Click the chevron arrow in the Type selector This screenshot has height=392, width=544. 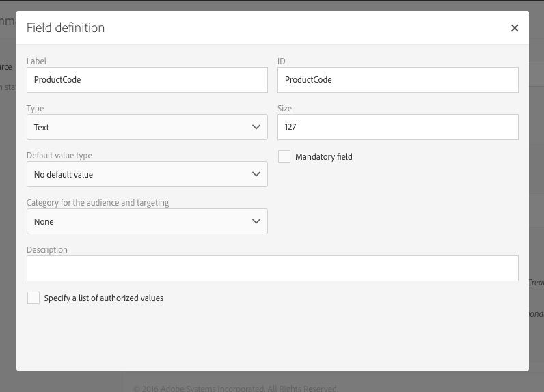pyautogui.click(x=256, y=127)
